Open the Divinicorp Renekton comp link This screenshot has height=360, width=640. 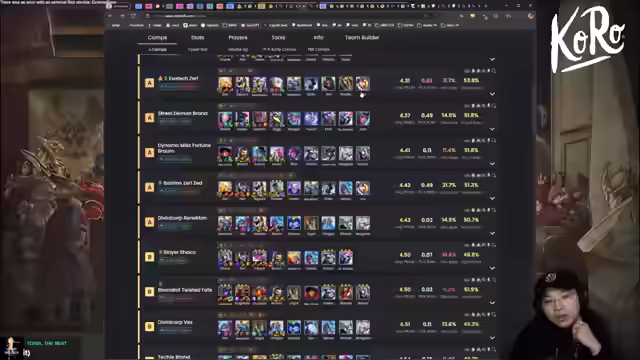coord(182,218)
